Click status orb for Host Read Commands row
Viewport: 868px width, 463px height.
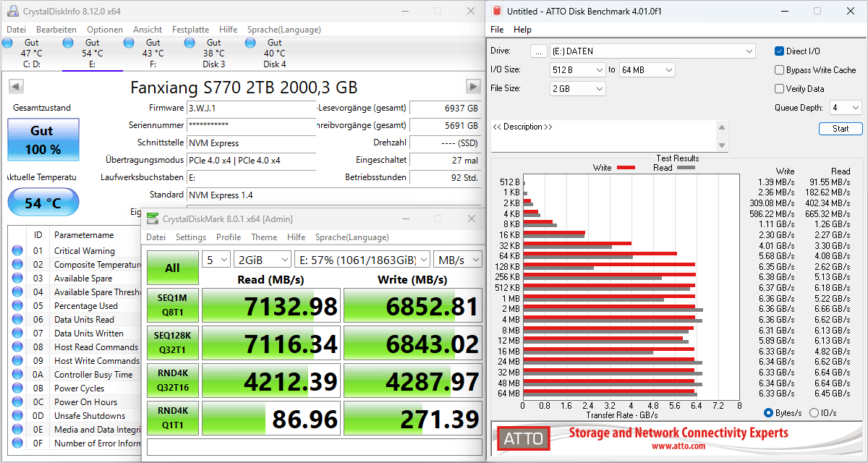(x=17, y=347)
